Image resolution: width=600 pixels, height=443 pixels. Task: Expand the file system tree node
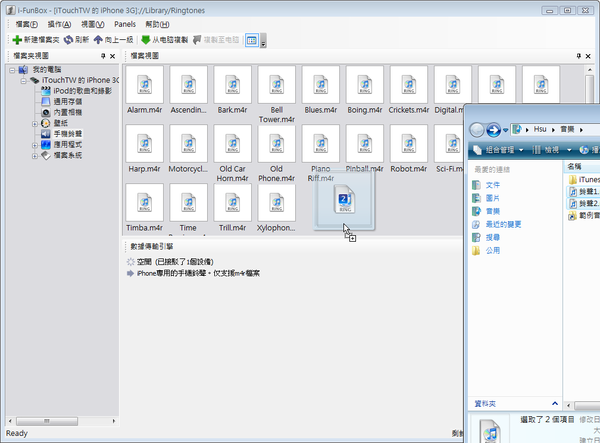(x=35, y=156)
